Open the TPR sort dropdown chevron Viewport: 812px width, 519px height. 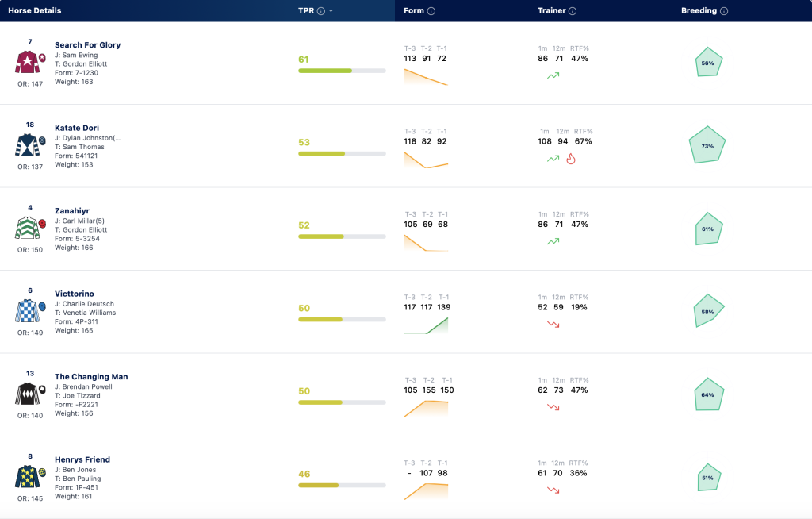[331, 11]
